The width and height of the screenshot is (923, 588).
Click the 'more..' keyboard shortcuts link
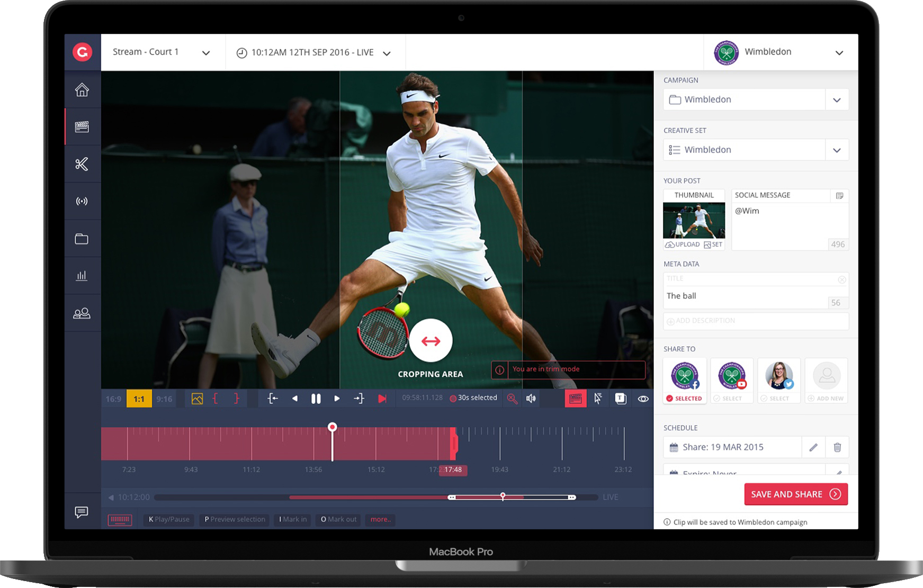click(x=380, y=519)
